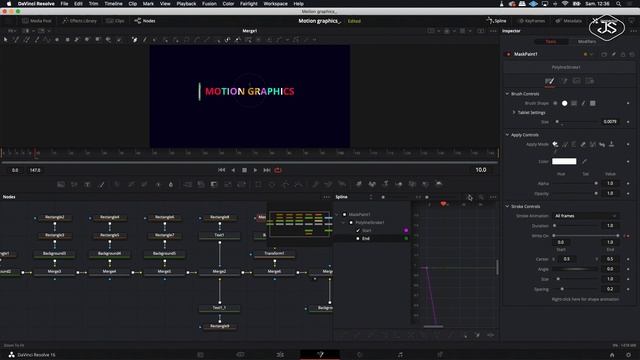The image size is (640, 360).
Task: Choose the square Brush Shape icon
Action: 593,103
